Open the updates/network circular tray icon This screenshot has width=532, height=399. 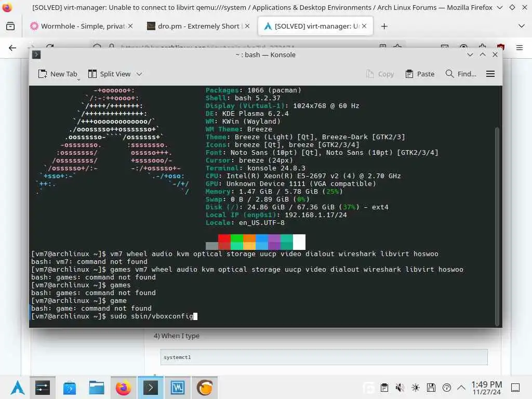(x=446, y=388)
